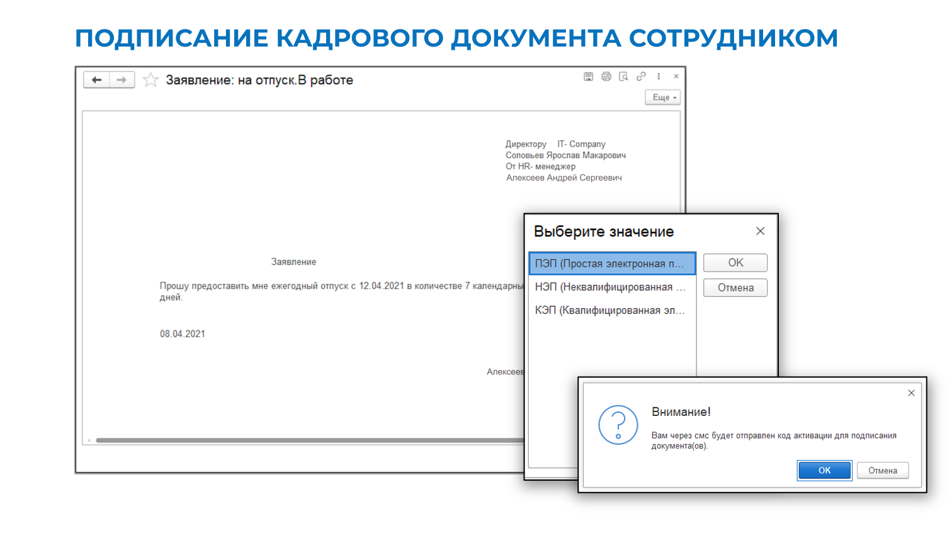Cancel the Внимание SMS activation prompt
952x560 pixels.
click(x=883, y=471)
